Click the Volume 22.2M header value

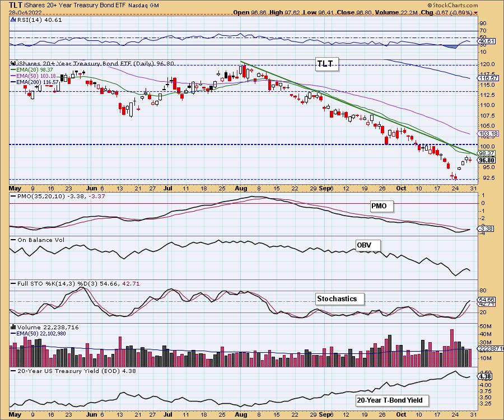pos(396,12)
